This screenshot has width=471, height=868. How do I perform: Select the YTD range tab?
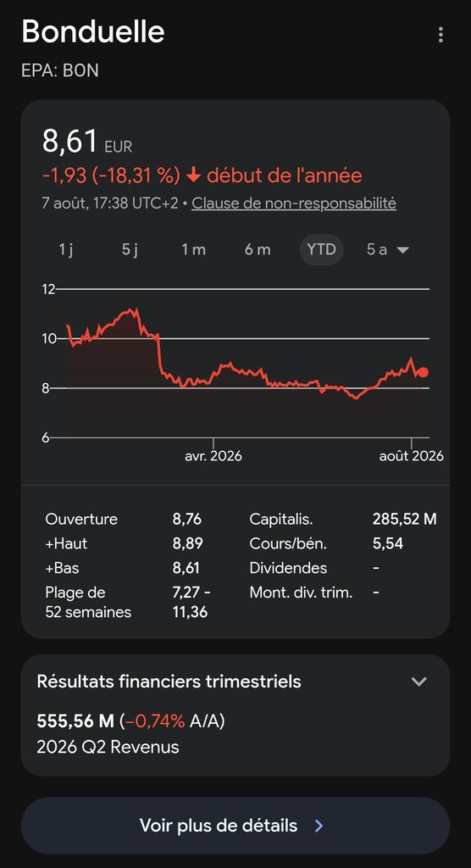(x=322, y=250)
